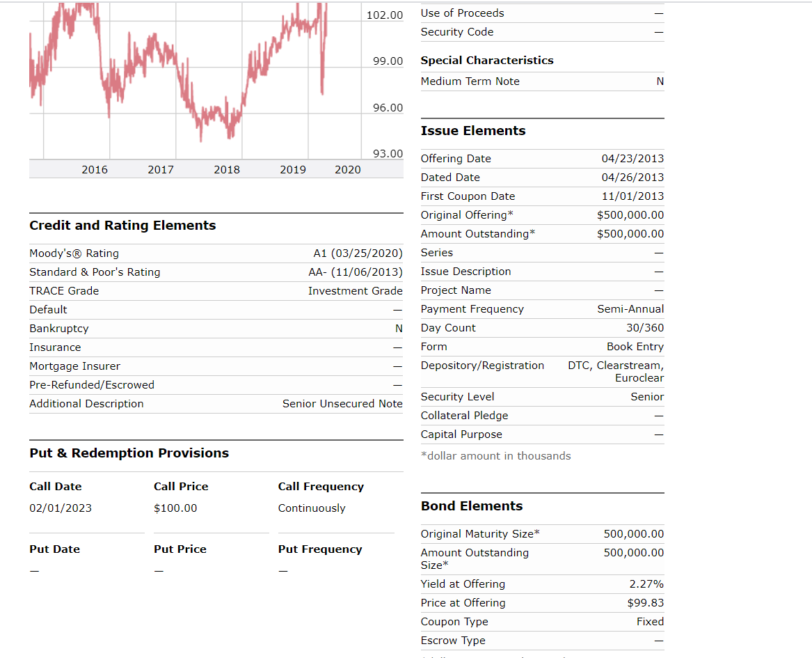Screen dimensions: 812x658
Task: Select the Offering Date value 04/23/2013
Action: (x=632, y=158)
